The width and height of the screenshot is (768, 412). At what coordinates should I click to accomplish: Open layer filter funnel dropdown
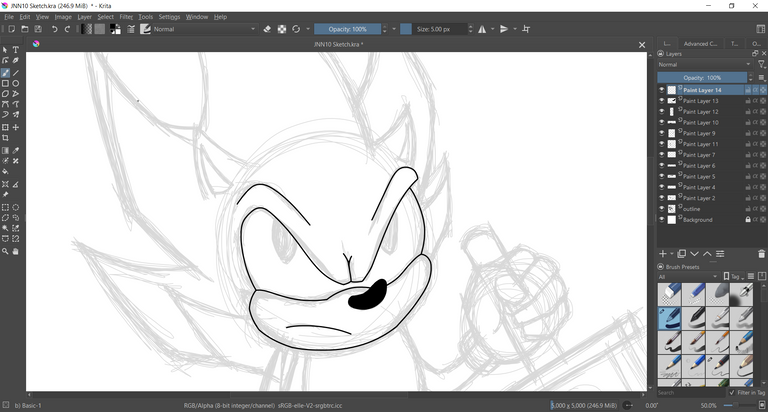(x=761, y=65)
